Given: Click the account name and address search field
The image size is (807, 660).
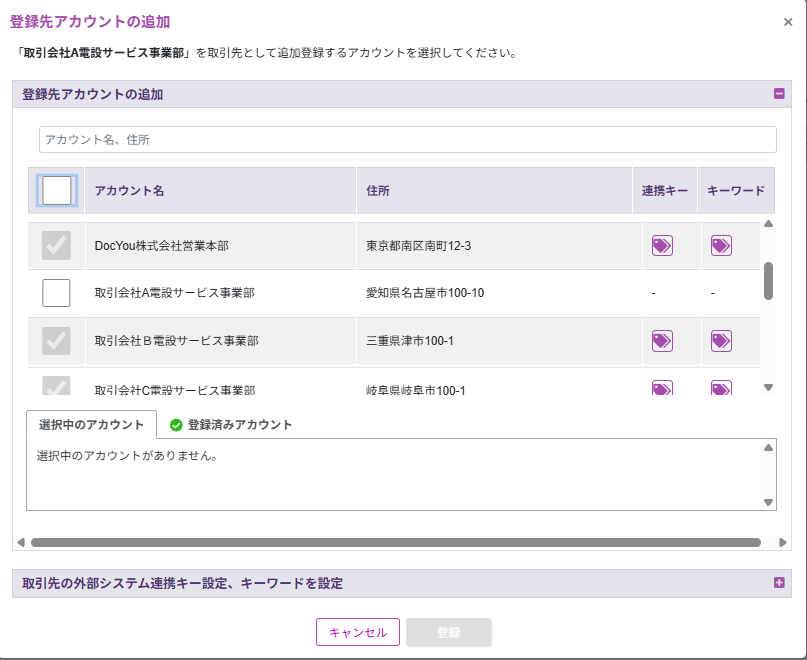Looking at the screenshot, I should [x=407, y=140].
